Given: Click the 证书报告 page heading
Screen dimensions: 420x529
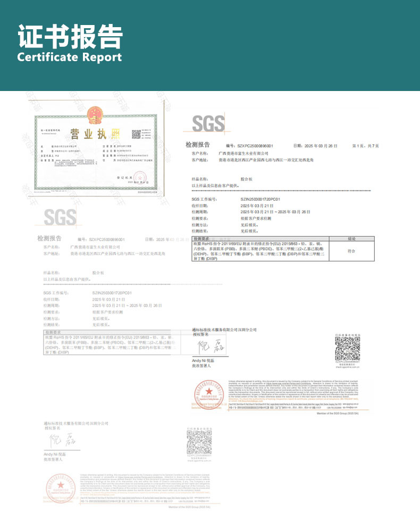Looking at the screenshot, I should 70,36.
